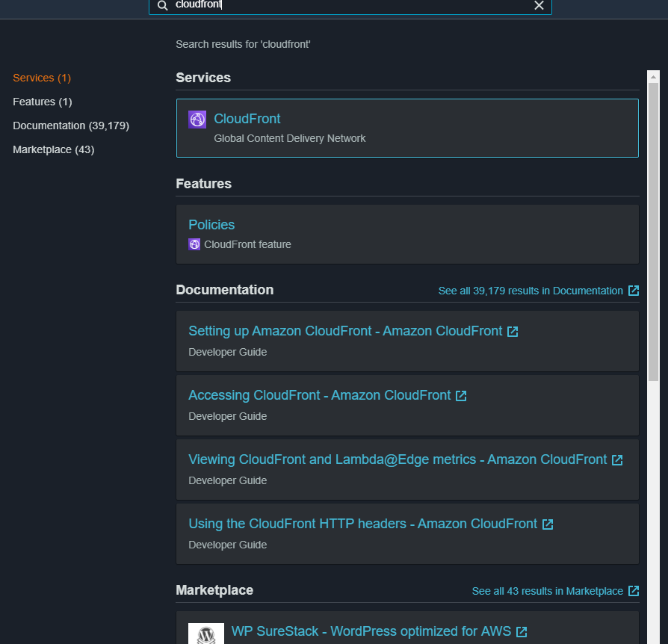Image resolution: width=668 pixels, height=644 pixels.
Task: Open 'Accessing CloudFront' documentation link
Action: point(320,395)
